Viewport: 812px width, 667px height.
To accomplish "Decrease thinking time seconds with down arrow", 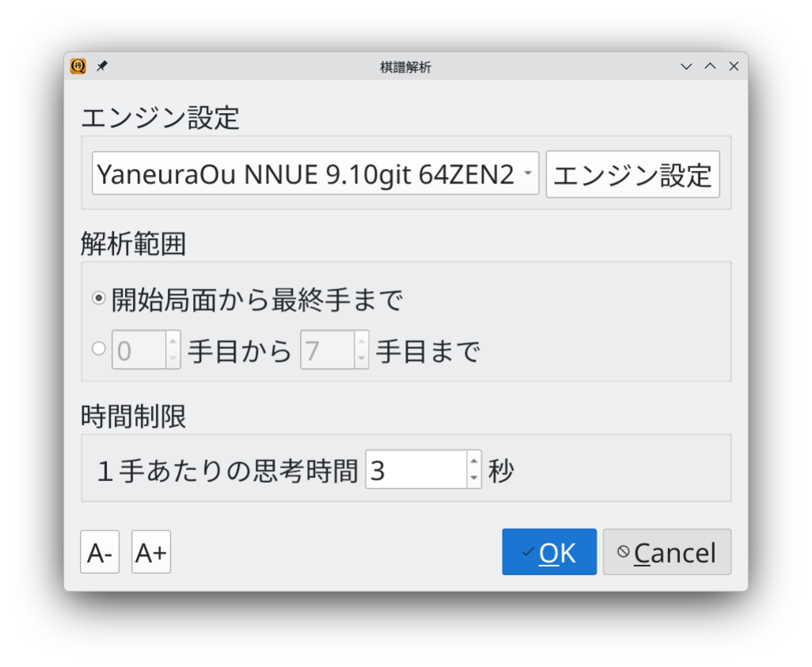I will click(473, 477).
